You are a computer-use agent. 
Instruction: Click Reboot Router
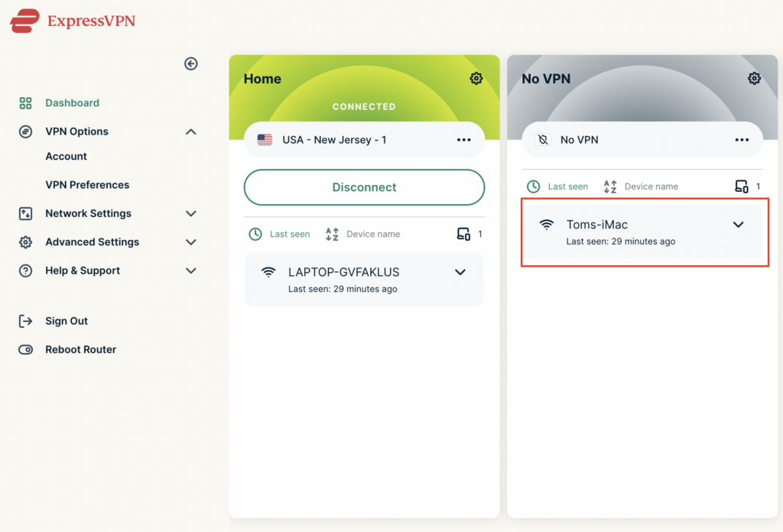click(x=81, y=349)
